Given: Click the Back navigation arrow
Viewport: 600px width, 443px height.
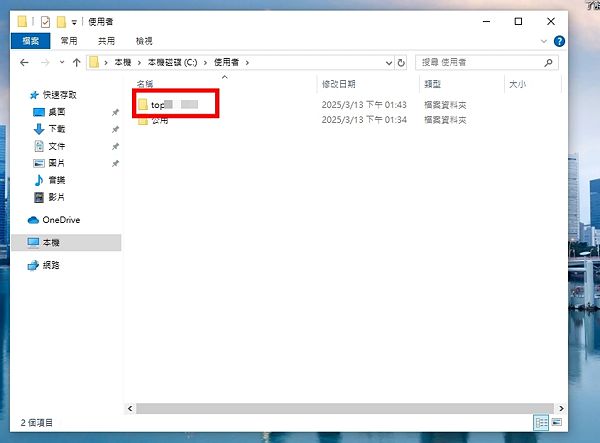Looking at the screenshot, I should [x=23, y=62].
